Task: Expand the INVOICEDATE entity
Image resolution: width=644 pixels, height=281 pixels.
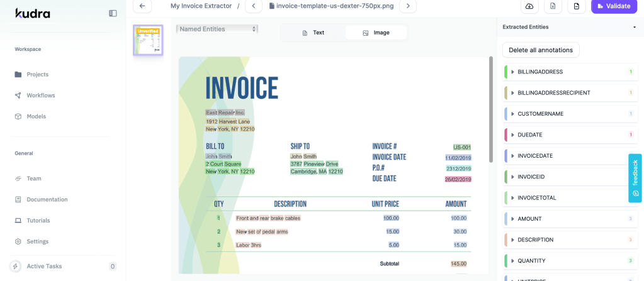Action: coord(512,156)
